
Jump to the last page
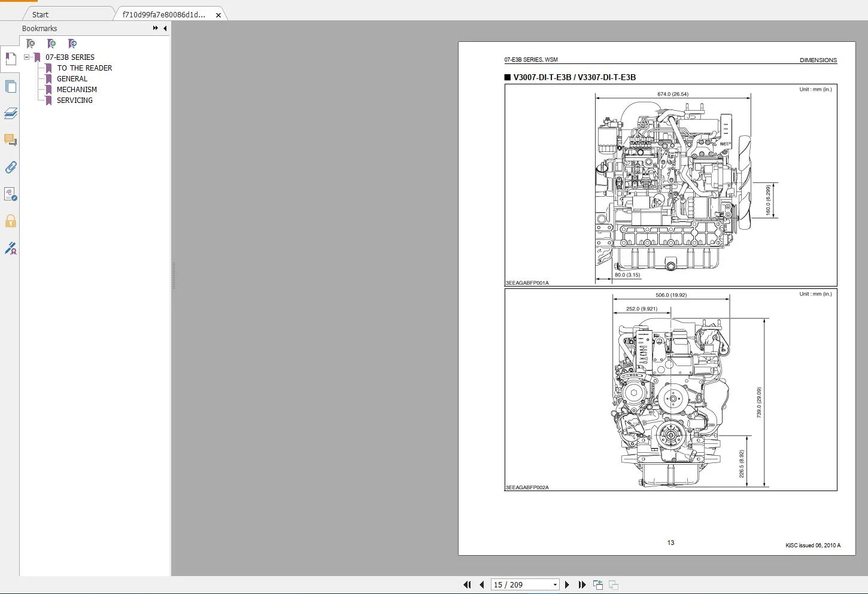582,584
